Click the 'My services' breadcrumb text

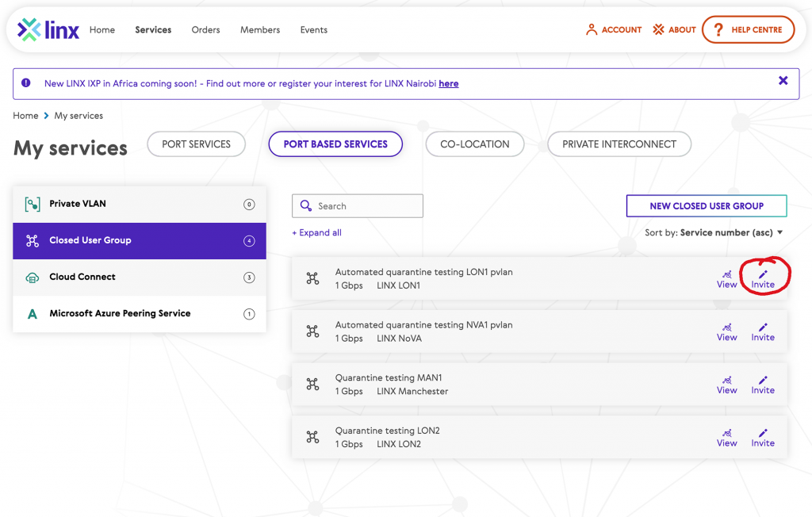pyautogui.click(x=79, y=116)
